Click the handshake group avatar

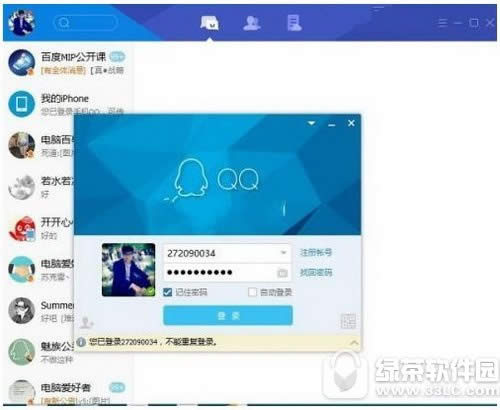22,269
